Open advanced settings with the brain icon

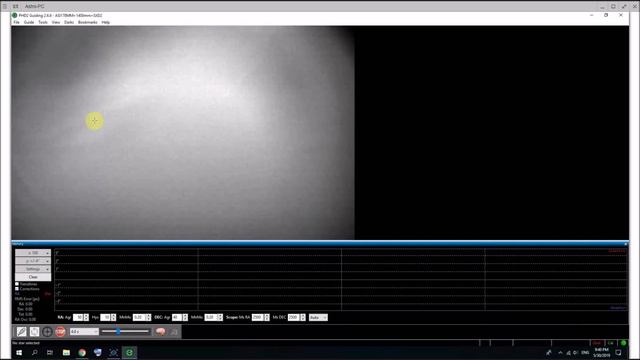160,331
